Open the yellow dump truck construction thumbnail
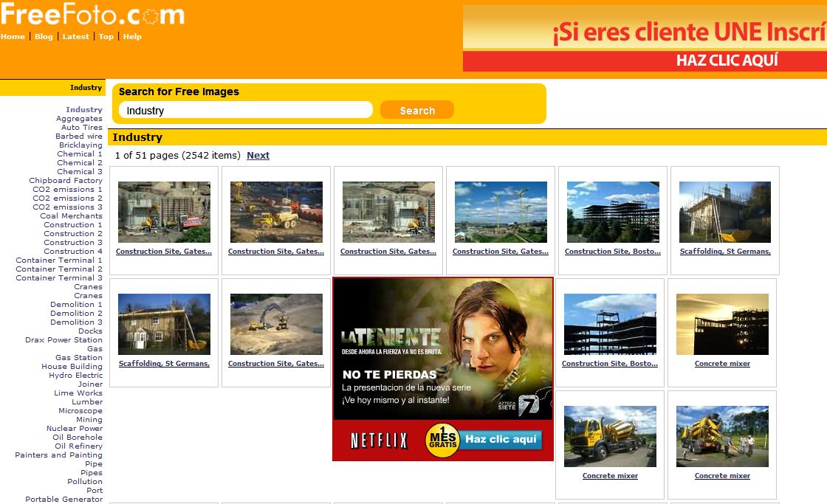This screenshot has height=504, width=827. coord(276,212)
